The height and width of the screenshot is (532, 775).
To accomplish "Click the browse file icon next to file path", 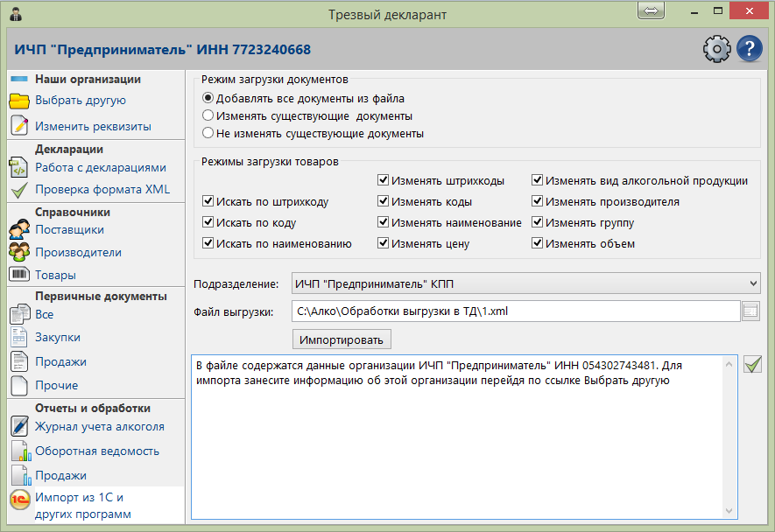I will pos(750,311).
